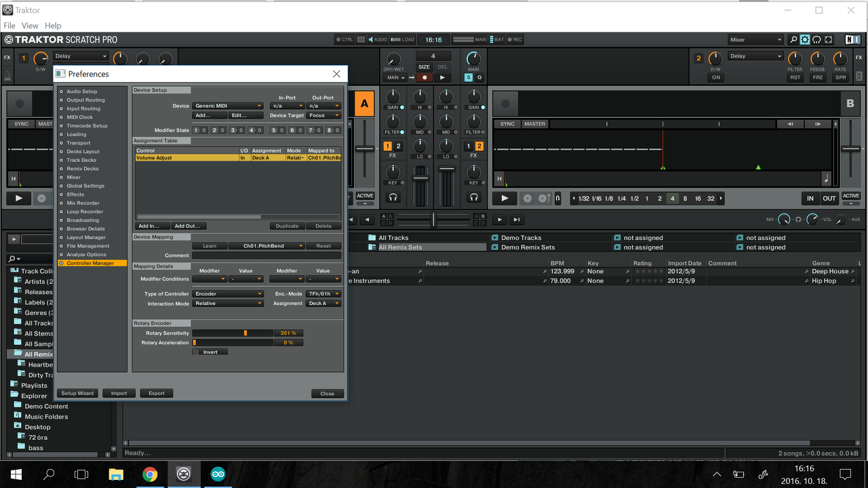Open the Device Target dropdown showing Focus
Viewport: 868px width, 488px height.
tap(323, 115)
